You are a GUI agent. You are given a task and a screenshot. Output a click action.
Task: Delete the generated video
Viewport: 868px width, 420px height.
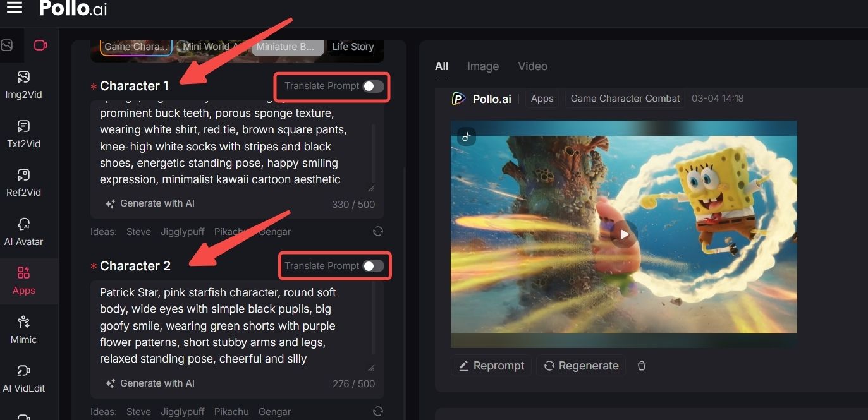(x=642, y=366)
